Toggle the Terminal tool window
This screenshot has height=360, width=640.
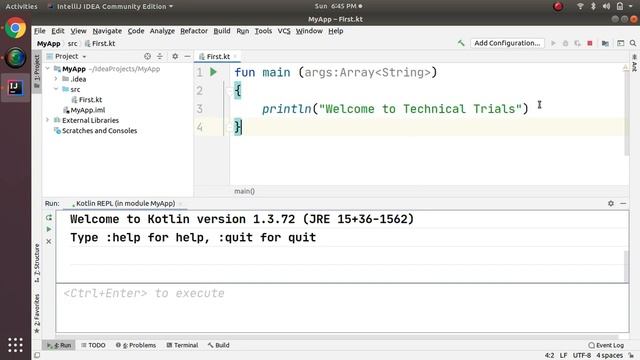pos(182,345)
